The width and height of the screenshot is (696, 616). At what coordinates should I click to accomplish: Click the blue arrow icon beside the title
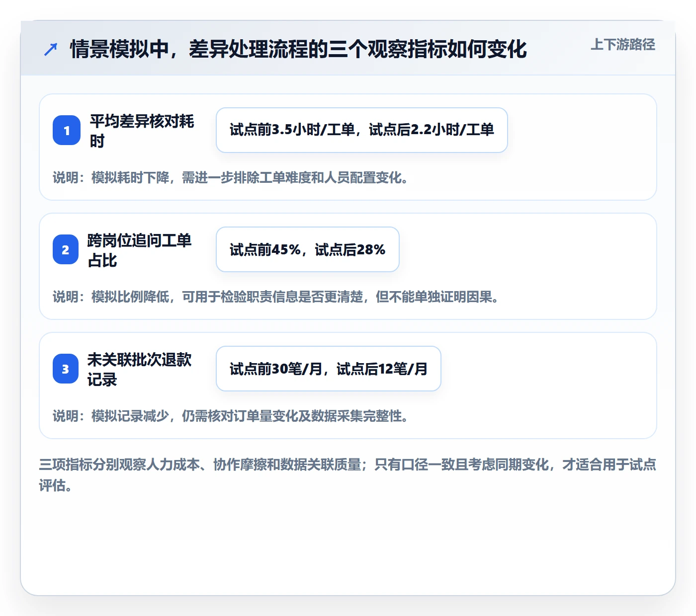click(x=51, y=49)
